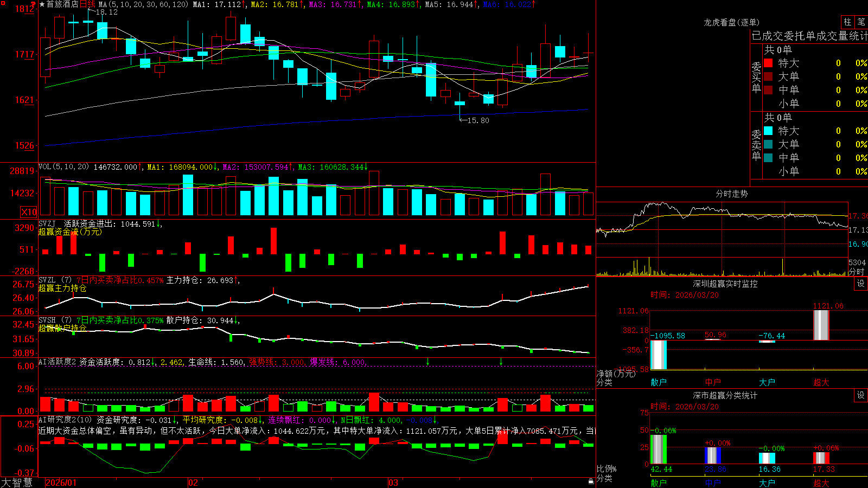Click the dark red 大单 buy-order swatch
The image size is (868, 488).
768,76
